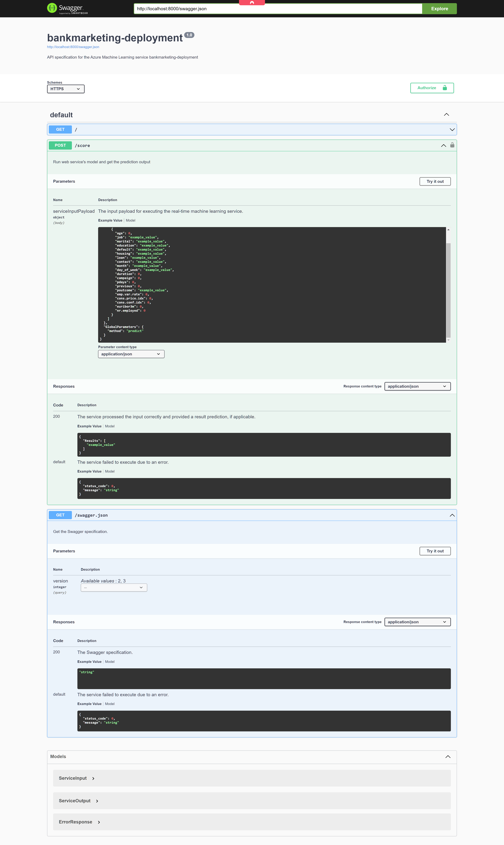Switch to Model tab for the 200 response
This screenshot has height=845, width=504.
click(x=109, y=426)
